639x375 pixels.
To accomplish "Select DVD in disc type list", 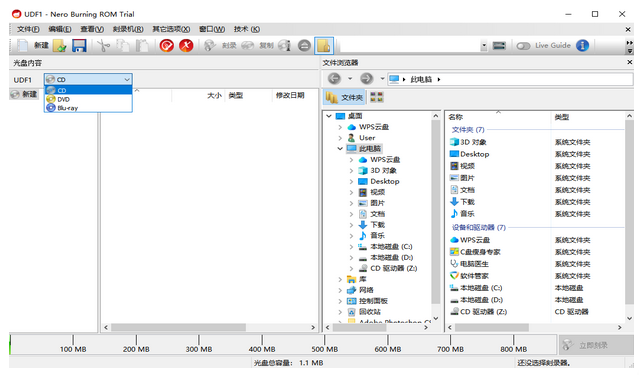I will [88, 99].
